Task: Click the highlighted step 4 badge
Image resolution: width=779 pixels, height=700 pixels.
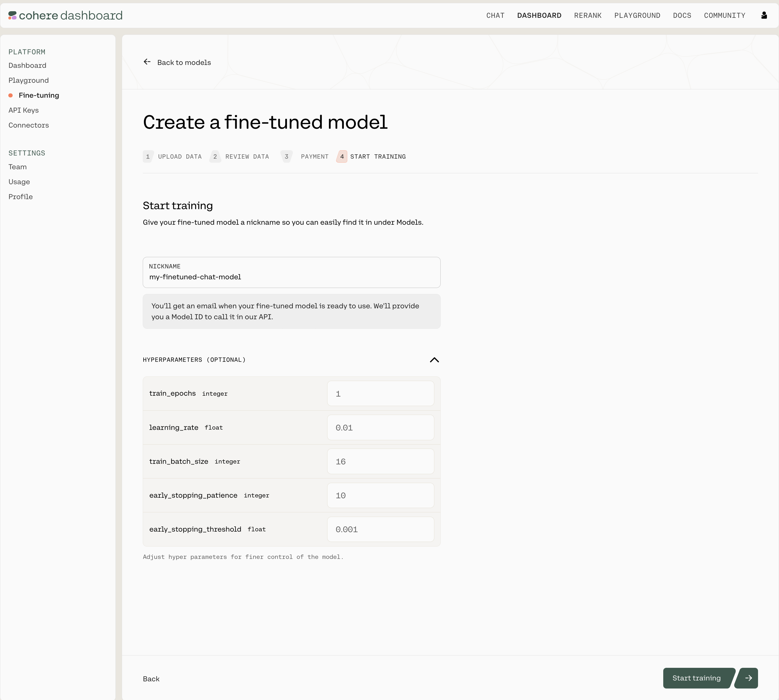Action: coord(342,157)
